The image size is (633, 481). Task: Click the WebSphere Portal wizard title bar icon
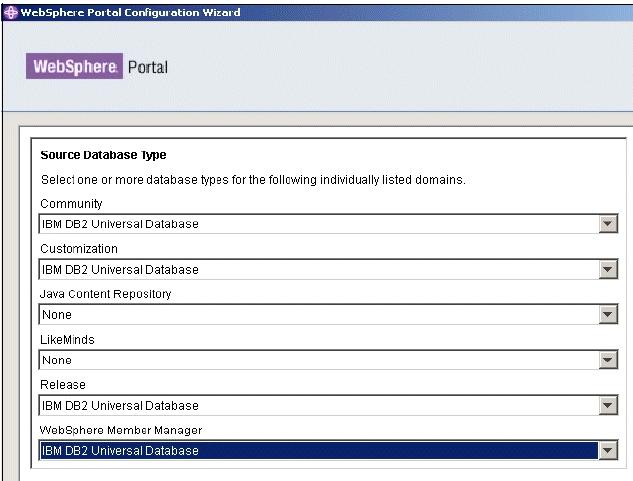tap(10, 13)
